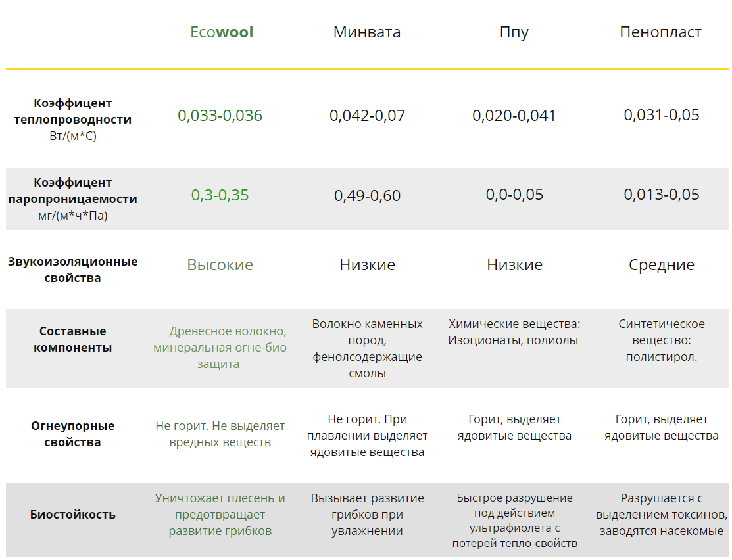
Task: Click the green value 0,3-0,35
Action: pos(220,195)
